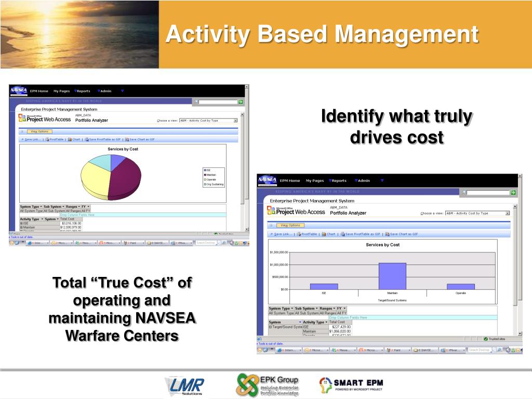532x399 pixels.
Task: Click ISE legend swatch in pie chart
Action: pos(205,170)
